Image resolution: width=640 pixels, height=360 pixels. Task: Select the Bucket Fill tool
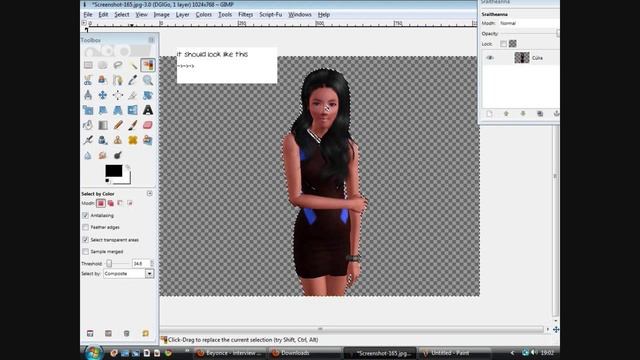(88, 125)
